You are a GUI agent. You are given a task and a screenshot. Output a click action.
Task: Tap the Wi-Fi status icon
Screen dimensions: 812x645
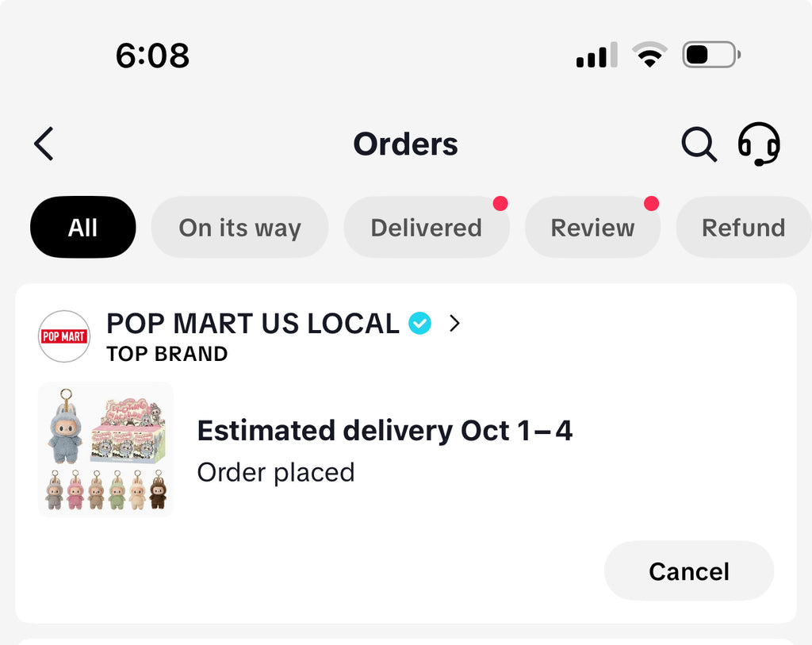click(649, 56)
